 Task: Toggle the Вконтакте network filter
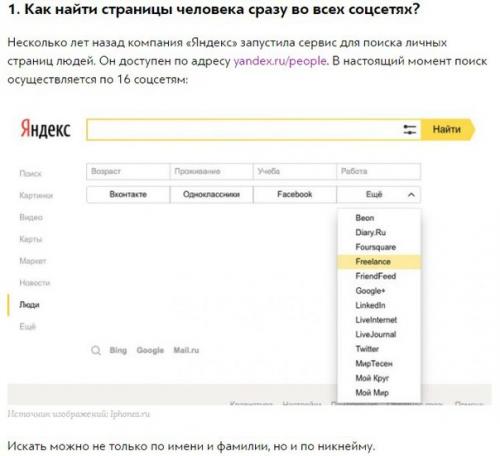click(x=128, y=194)
